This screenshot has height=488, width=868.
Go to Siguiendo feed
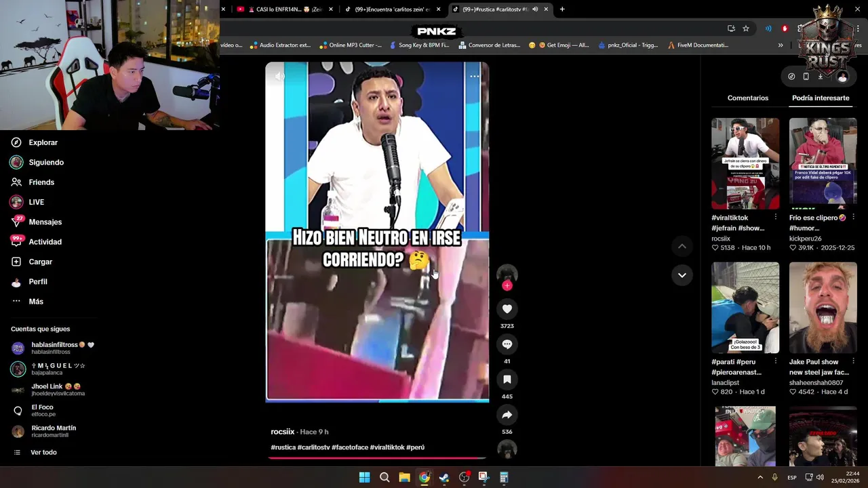[x=37, y=162]
